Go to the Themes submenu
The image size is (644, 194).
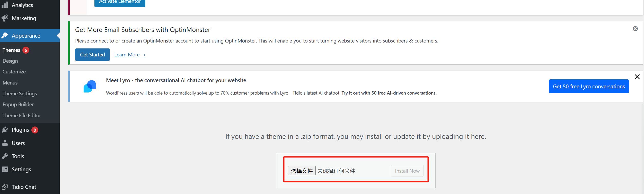(x=11, y=50)
